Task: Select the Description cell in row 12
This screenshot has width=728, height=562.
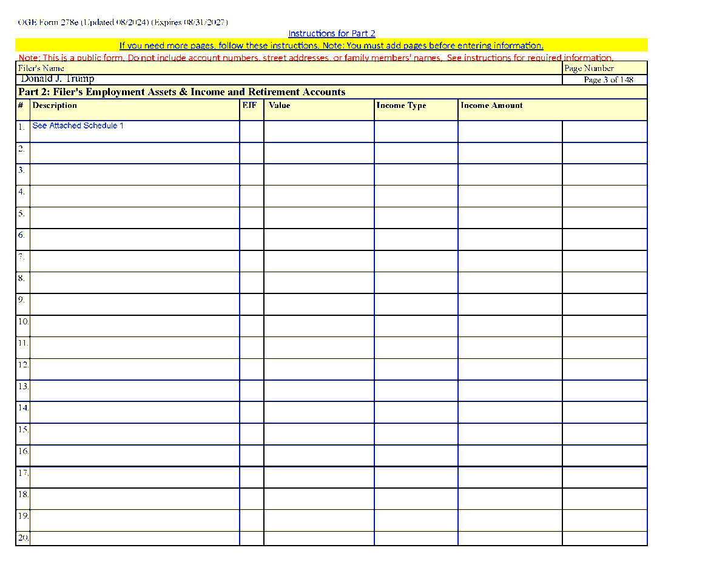Action: [x=135, y=369]
